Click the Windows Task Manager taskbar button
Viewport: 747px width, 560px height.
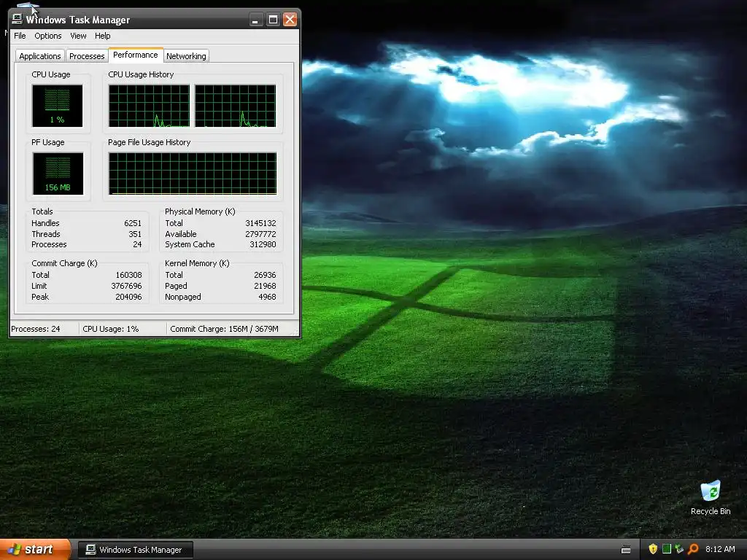tap(135, 550)
